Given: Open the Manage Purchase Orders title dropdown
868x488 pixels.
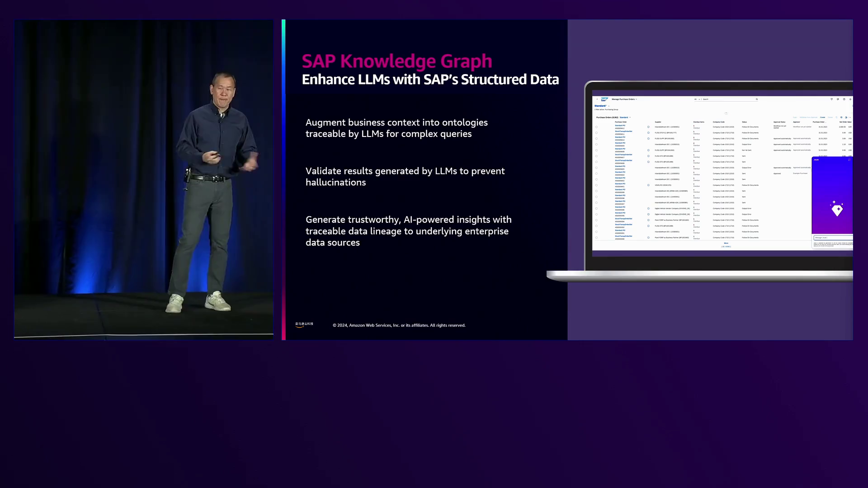Looking at the screenshot, I should click(636, 99).
